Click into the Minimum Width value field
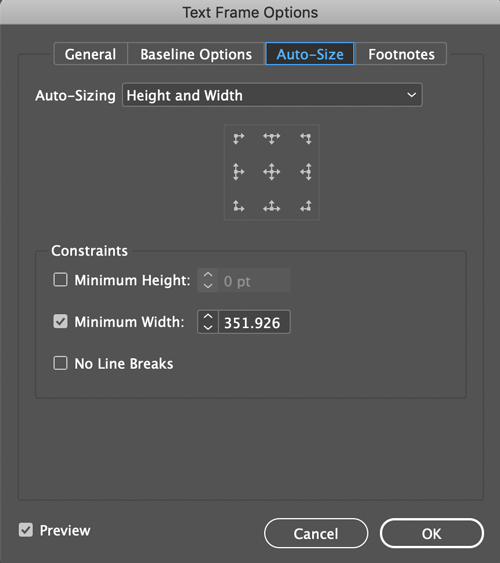The image size is (500, 563). click(254, 322)
